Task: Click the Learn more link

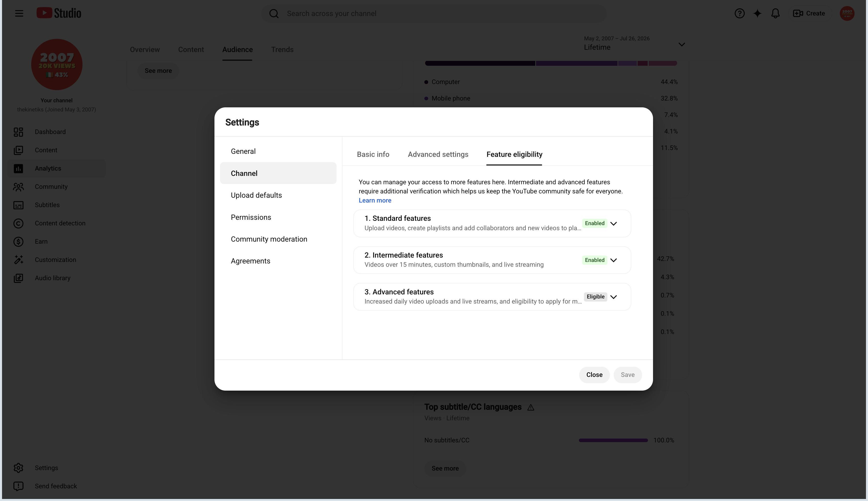Action: (x=375, y=200)
